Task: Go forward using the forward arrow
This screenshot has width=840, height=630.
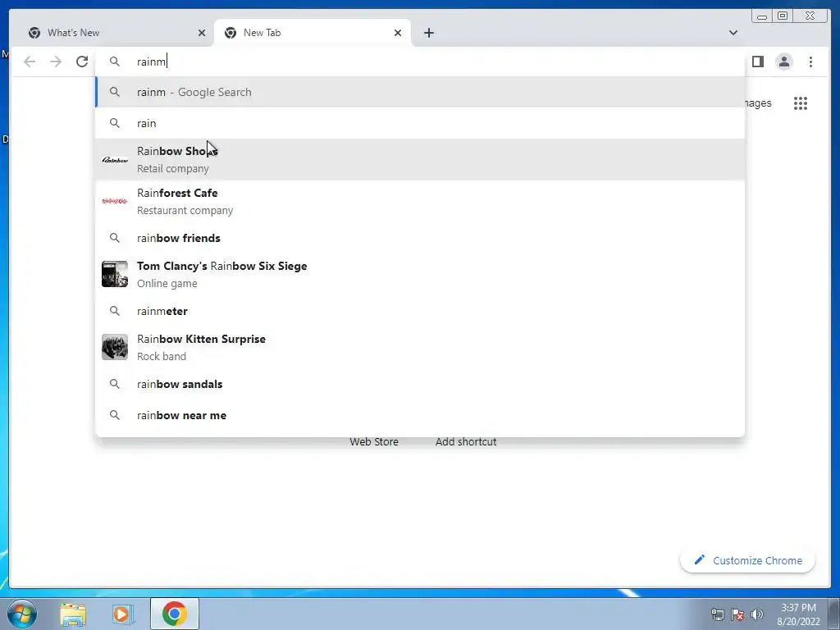Action: (56, 62)
